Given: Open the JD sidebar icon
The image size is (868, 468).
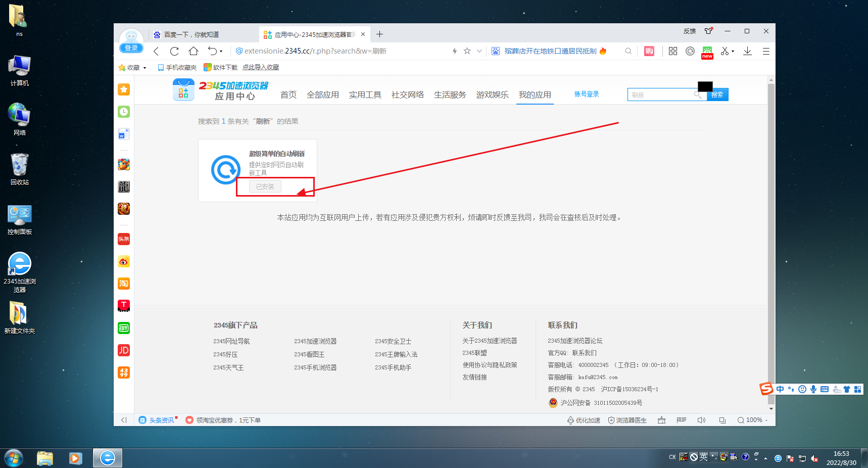Looking at the screenshot, I should point(124,350).
